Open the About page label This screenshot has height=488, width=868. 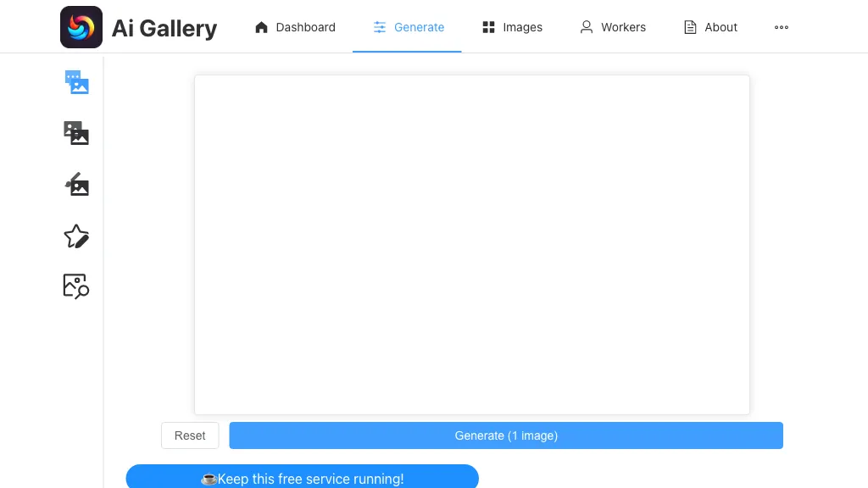click(x=721, y=27)
